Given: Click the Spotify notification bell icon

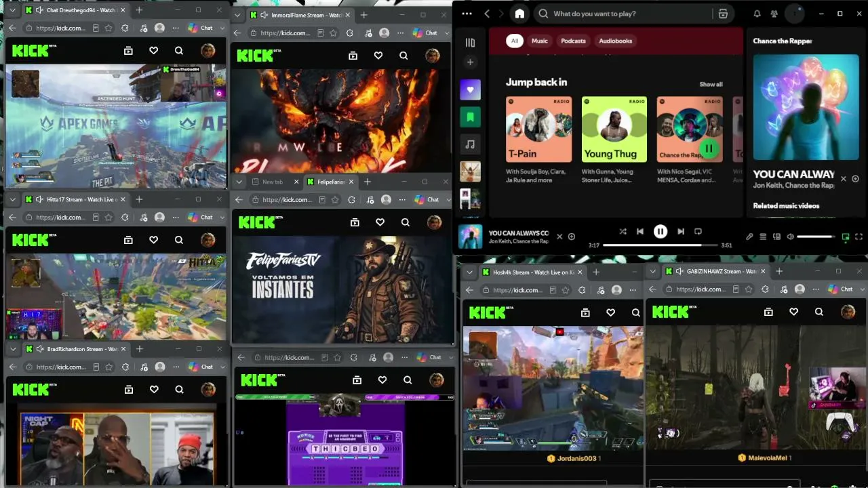Looking at the screenshot, I should (757, 14).
